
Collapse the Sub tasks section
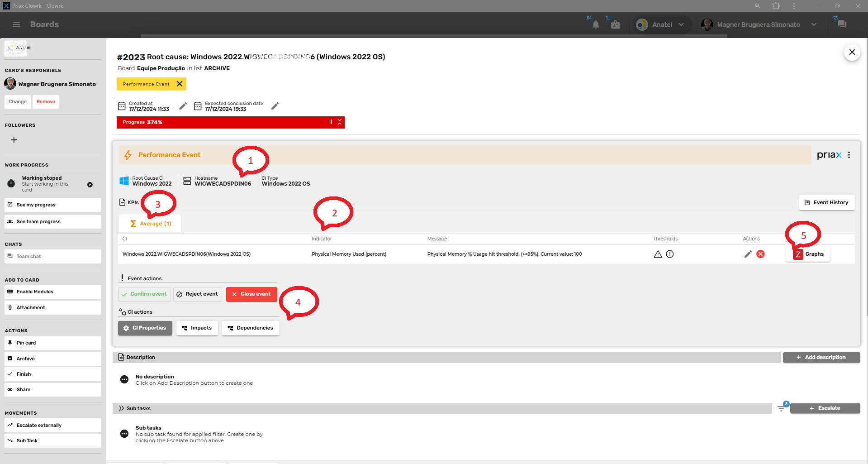coord(121,408)
